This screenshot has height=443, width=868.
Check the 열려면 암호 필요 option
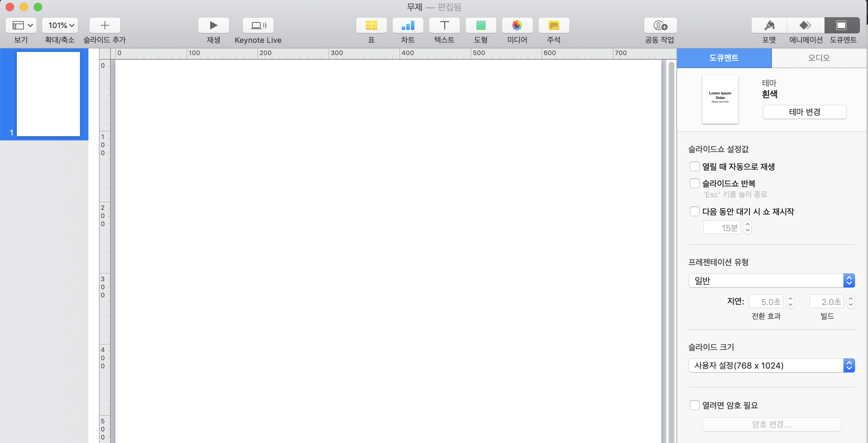[694, 405]
